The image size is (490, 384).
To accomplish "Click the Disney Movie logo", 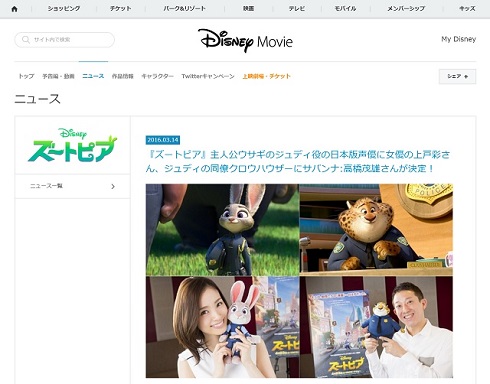I will 245,41.
